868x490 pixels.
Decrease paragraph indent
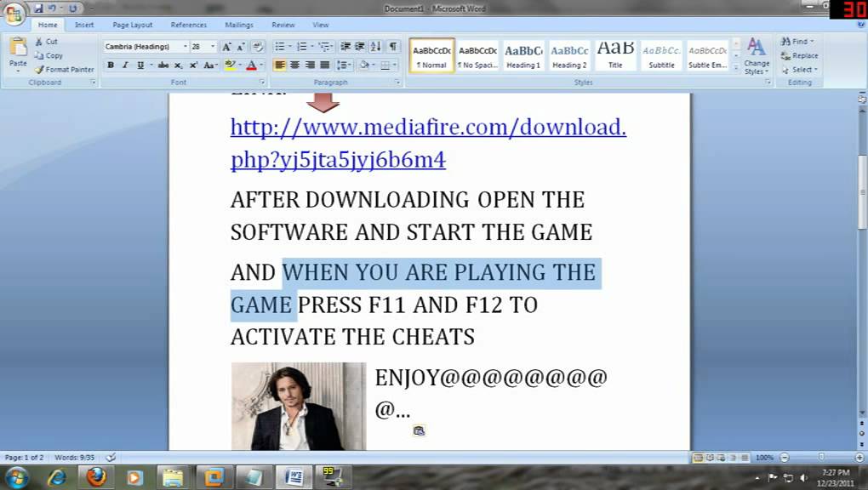pyautogui.click(x=345, y=47)
